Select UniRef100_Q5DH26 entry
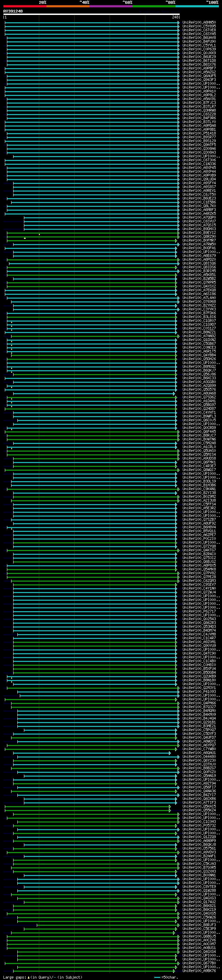Screen dimensions: 222x980 click(199, 359)
